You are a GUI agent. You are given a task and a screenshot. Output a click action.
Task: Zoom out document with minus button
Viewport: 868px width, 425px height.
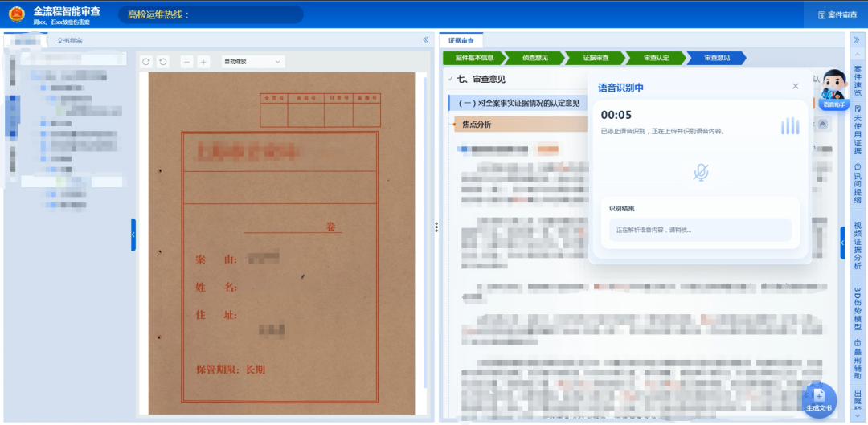(x=187, y=62)
